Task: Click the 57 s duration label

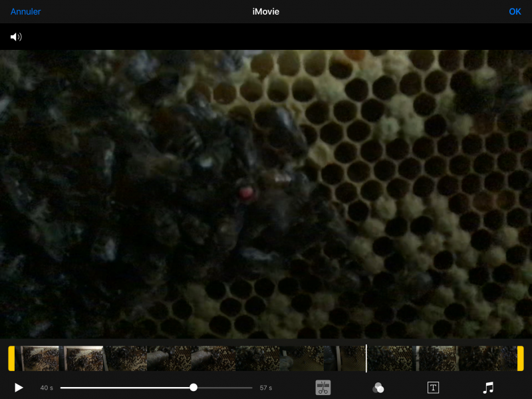Action: tap(265, 388)
